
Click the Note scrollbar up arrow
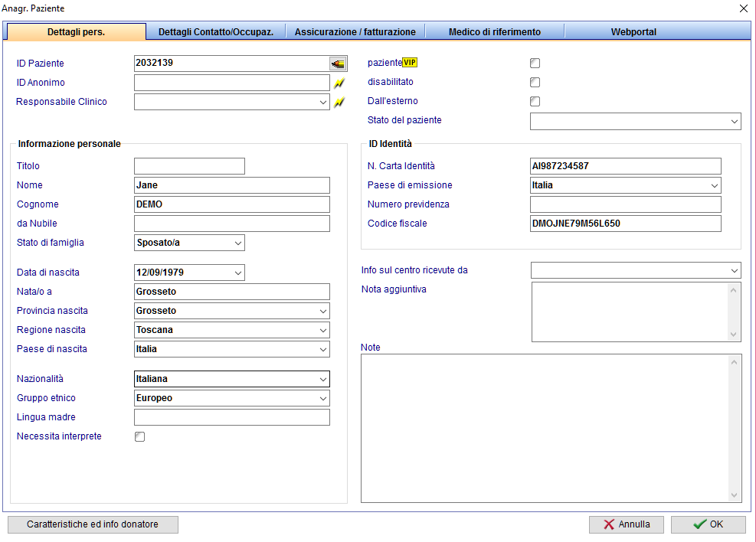point(734,362)
